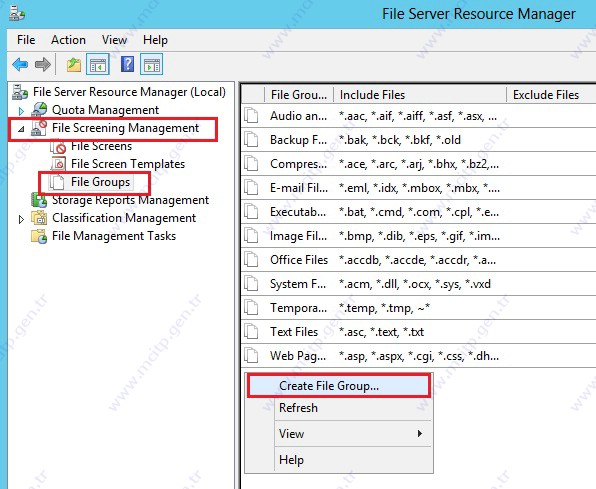
Task: Click the *.asc, *.text, *.txt cell
Action: (381, 332)
